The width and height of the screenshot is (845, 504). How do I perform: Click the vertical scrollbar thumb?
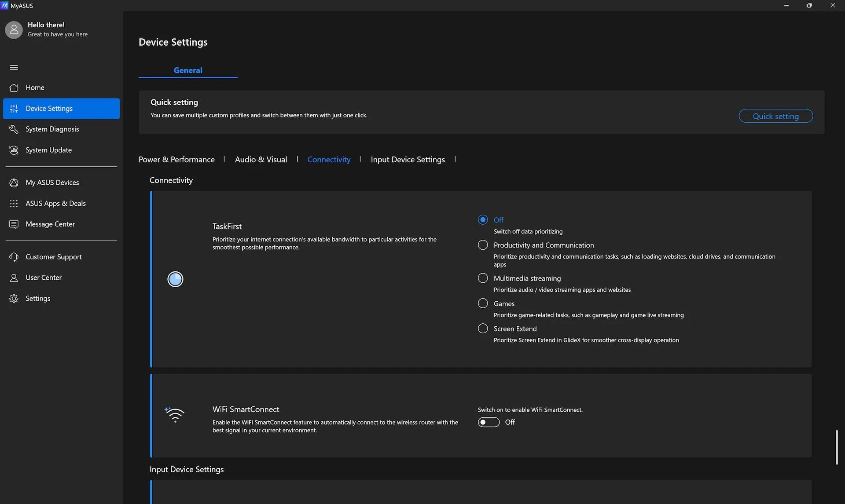click(837, 447)
